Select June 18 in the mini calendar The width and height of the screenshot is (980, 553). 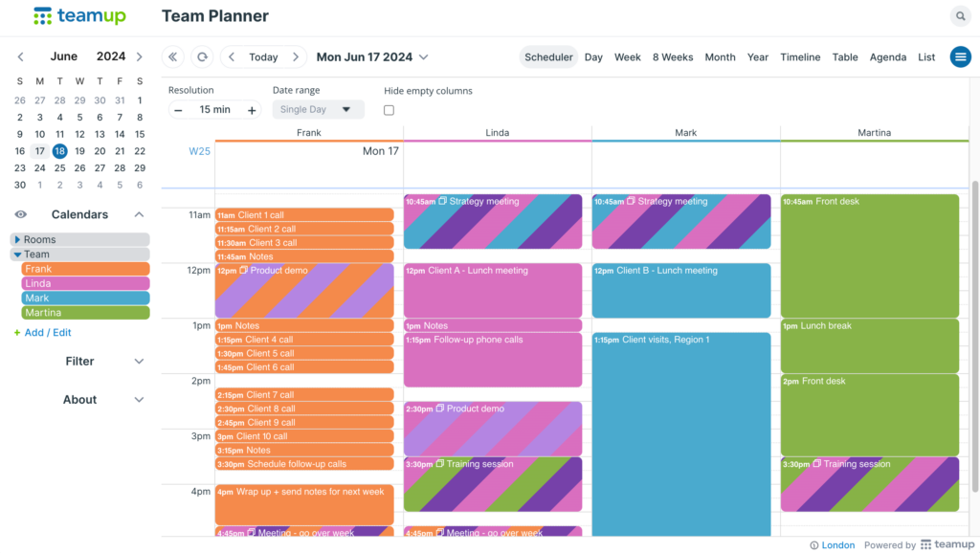click(x=59, y=150)
